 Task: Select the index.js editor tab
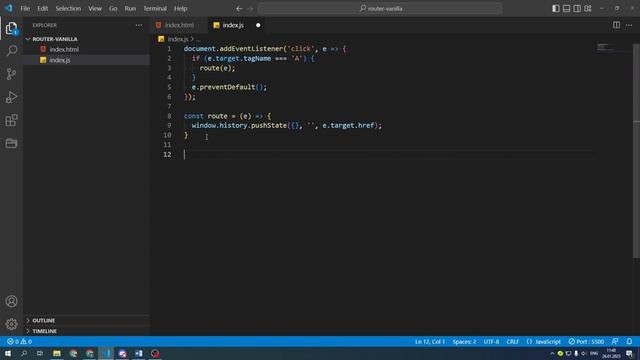click(x=233, y=25)
